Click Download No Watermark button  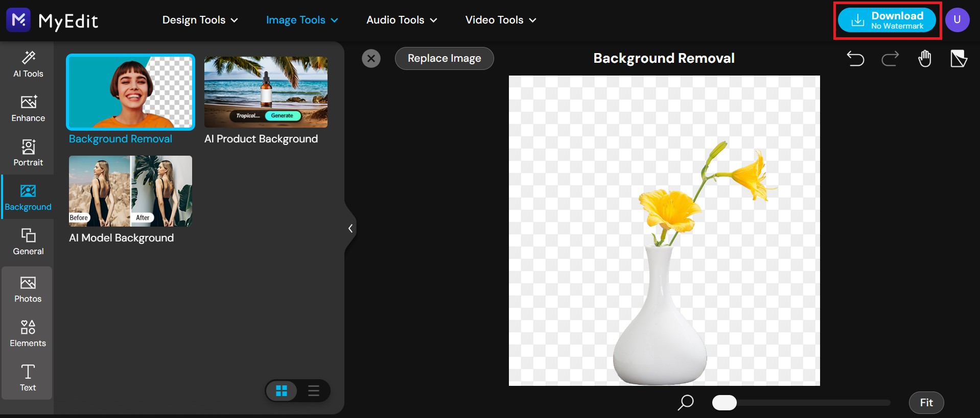(x=887, y=20)
